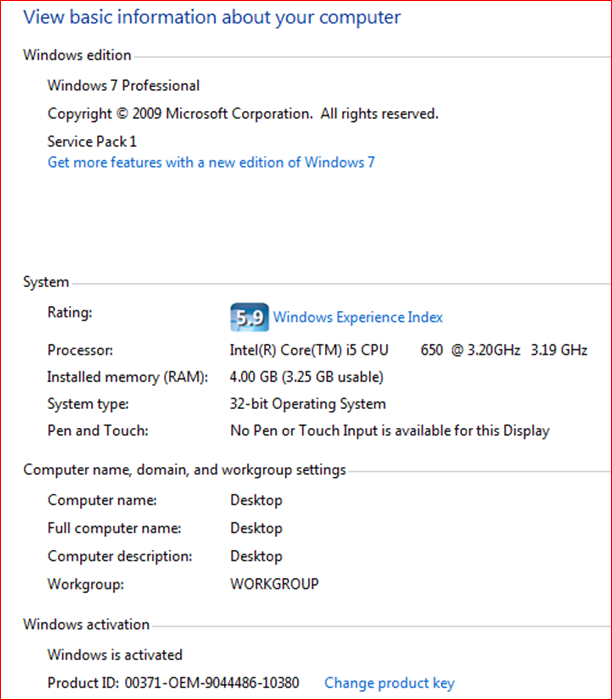
Task: Click the Product ID 00371-OEM-9044486-10380
Action: (173, 683)
